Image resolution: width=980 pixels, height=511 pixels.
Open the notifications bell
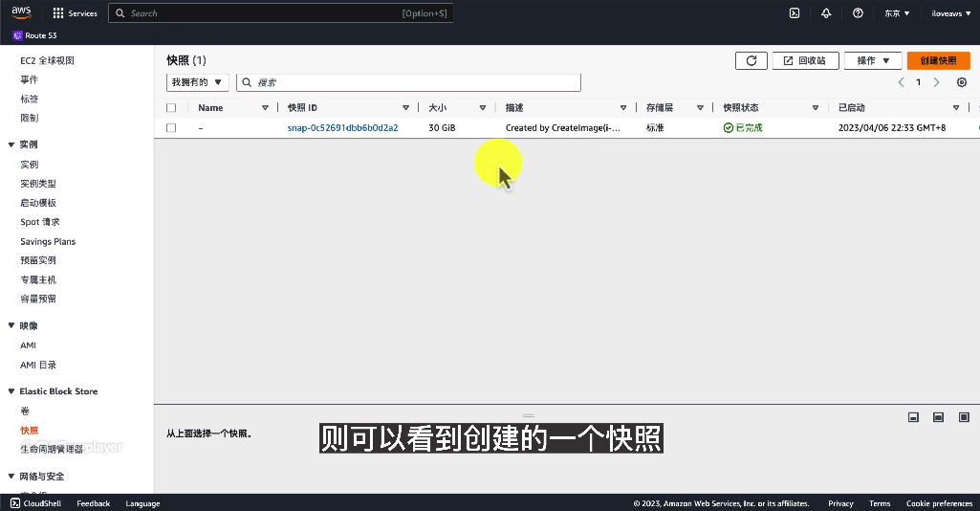click(x=826, y=13)
